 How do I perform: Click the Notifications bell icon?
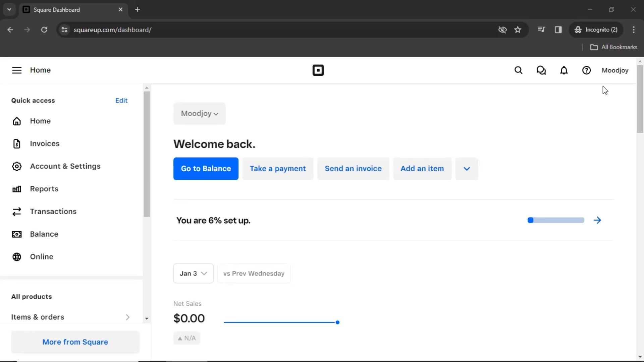[564, 70]
